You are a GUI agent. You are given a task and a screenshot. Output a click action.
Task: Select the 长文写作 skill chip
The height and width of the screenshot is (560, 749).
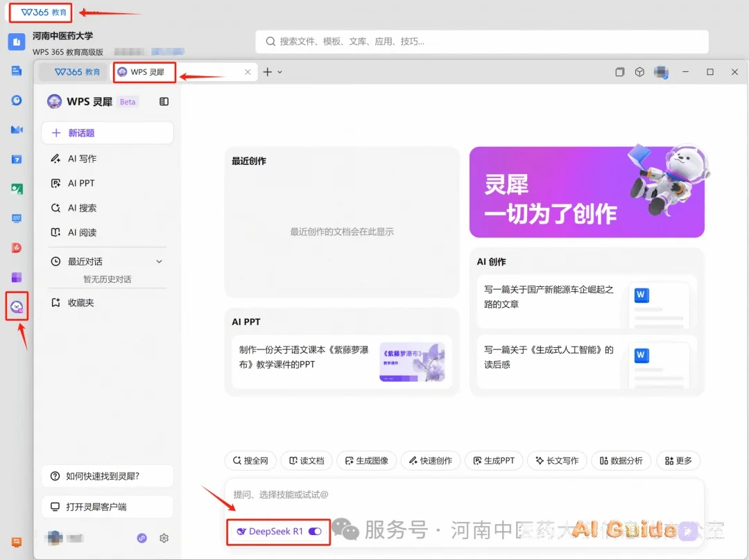coord(556,461)
